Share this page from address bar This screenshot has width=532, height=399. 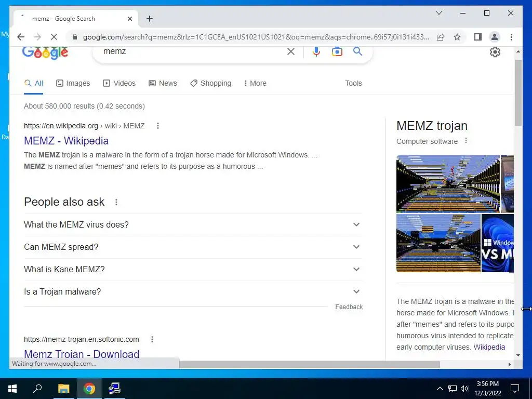[441, 37]
